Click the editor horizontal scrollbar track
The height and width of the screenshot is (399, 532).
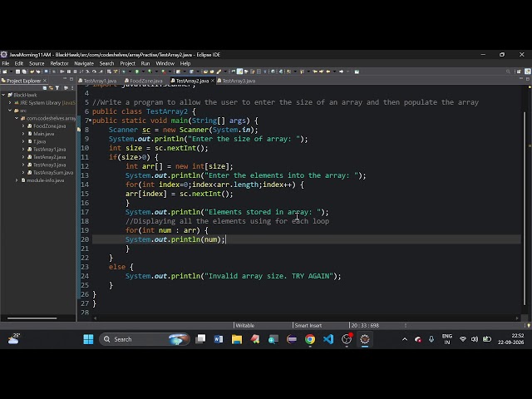[306, 318]
